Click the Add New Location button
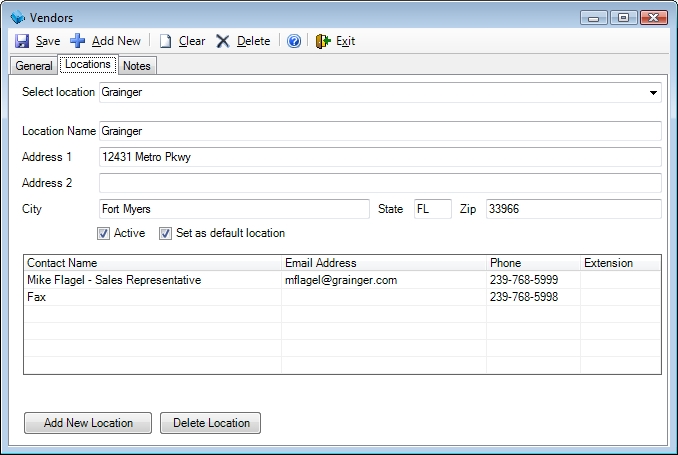Image resolution: width=678 pixels, height=455 pixels. click(x=88, y=423)
